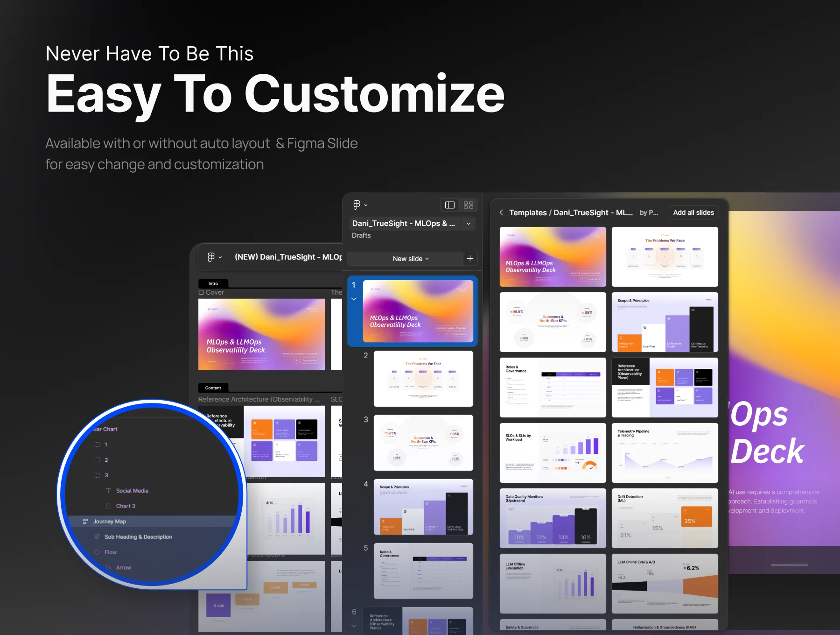Add the MLOps cover template slide
The image size is (840, 635).
tap(553, 257)
